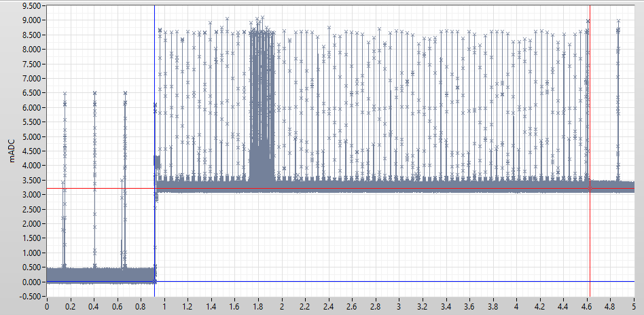Click the 2.4 x-axis tick label
The height and width of the screenshot is (315, 644).
pyautogui.click(x=329, y=306)
